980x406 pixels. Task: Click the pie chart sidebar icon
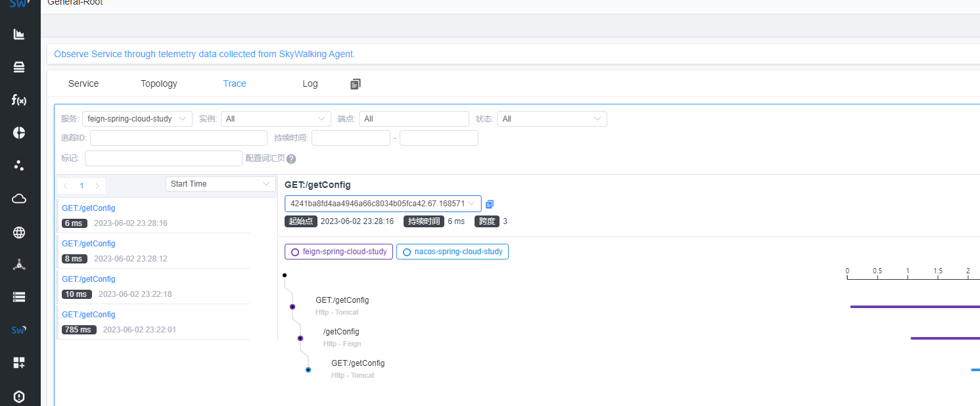[19, 133]
